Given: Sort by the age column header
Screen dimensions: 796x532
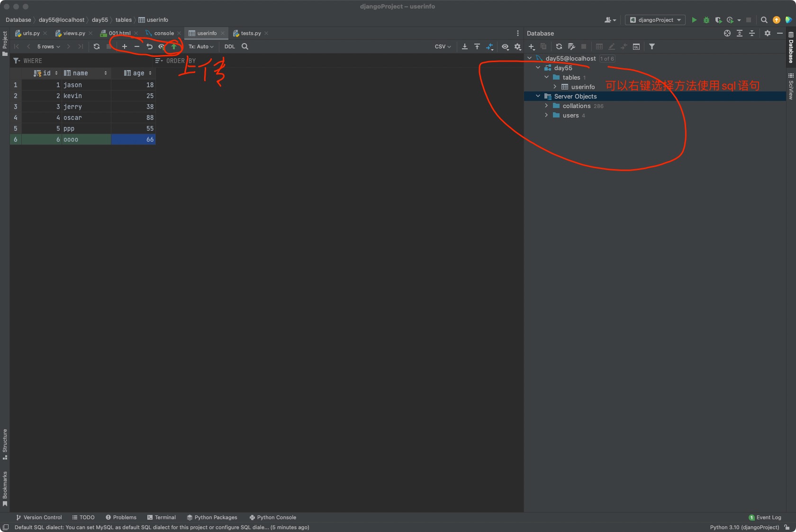Looking at the screenshot, I should [134, 73].
